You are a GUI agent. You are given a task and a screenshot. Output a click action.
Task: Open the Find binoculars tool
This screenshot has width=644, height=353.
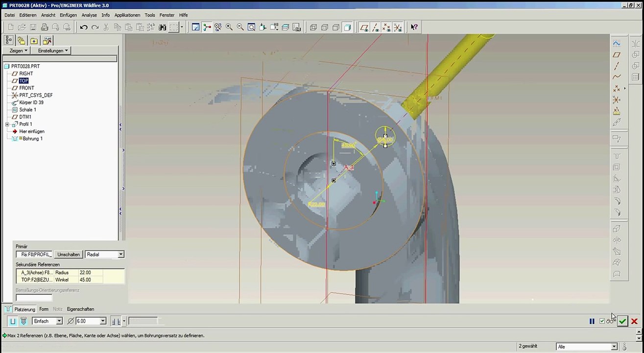pos(163,27)
